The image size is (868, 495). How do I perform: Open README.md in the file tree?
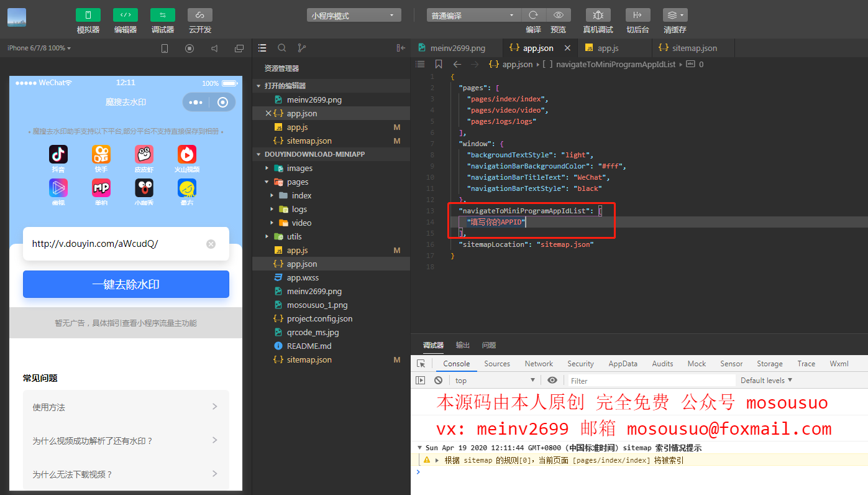pyautogui.click(x=331, y=346)
